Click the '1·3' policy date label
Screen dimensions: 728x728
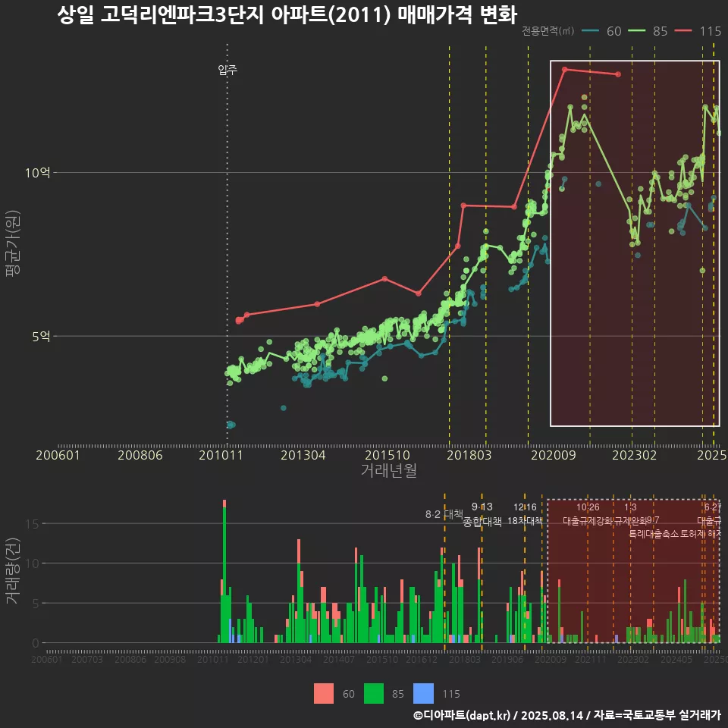pos(630,507)
